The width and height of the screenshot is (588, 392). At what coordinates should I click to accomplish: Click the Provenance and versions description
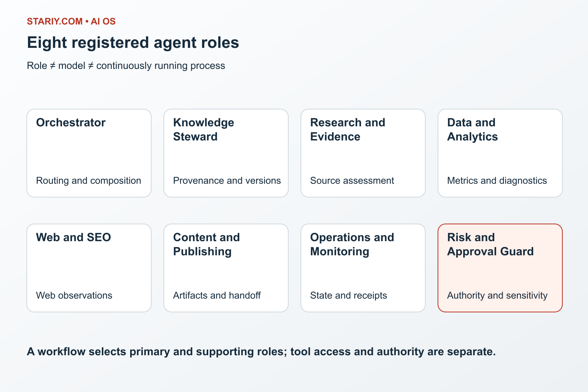227,181
